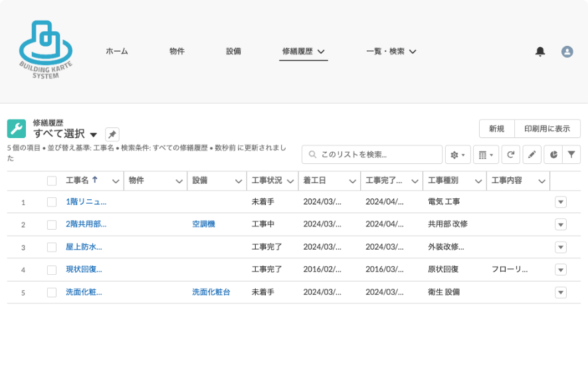Screen dimensions: 588x387
Task: Refresh the list with reload icon
Action: coord(511,155)
